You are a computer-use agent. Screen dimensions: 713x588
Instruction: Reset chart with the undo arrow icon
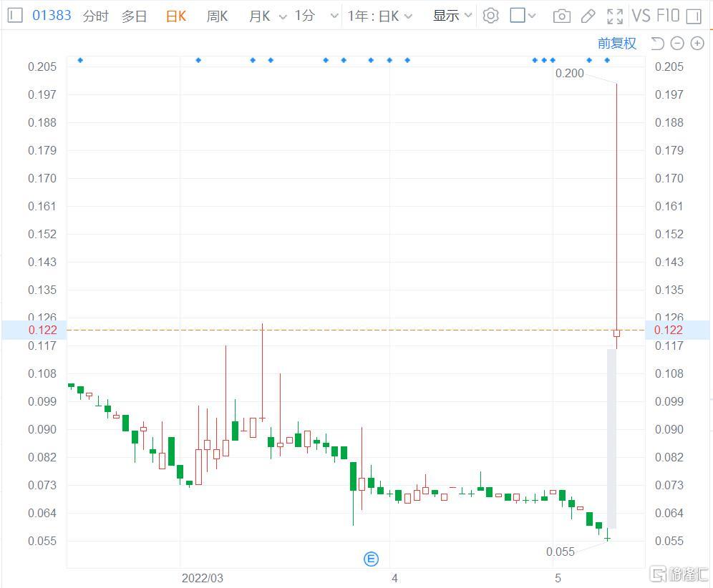click(658, 44)
